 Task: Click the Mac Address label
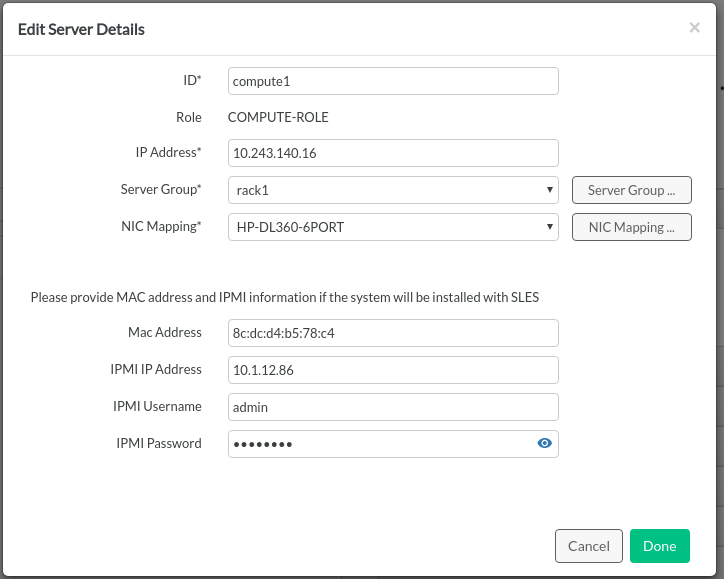pos(165,332)
